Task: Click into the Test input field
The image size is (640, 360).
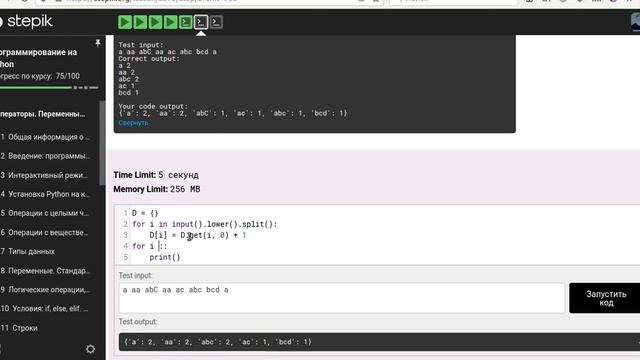Action: [x=342, y=298]
